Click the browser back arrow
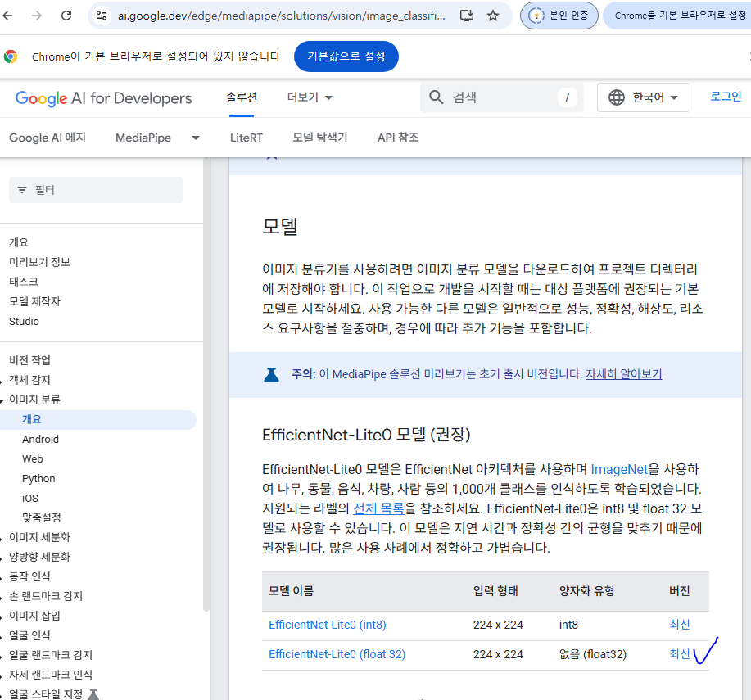This screenshot has height=700, width=751. (x=7, y=16)
